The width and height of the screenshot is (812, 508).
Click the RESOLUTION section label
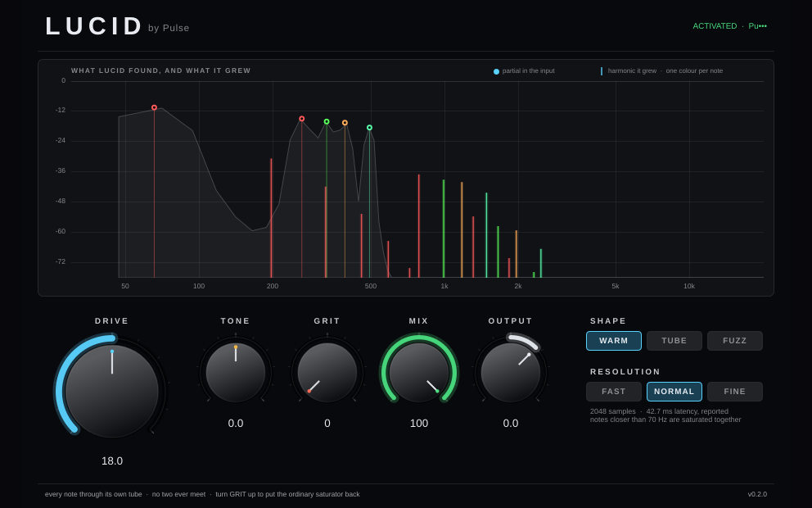pos(625,372)
